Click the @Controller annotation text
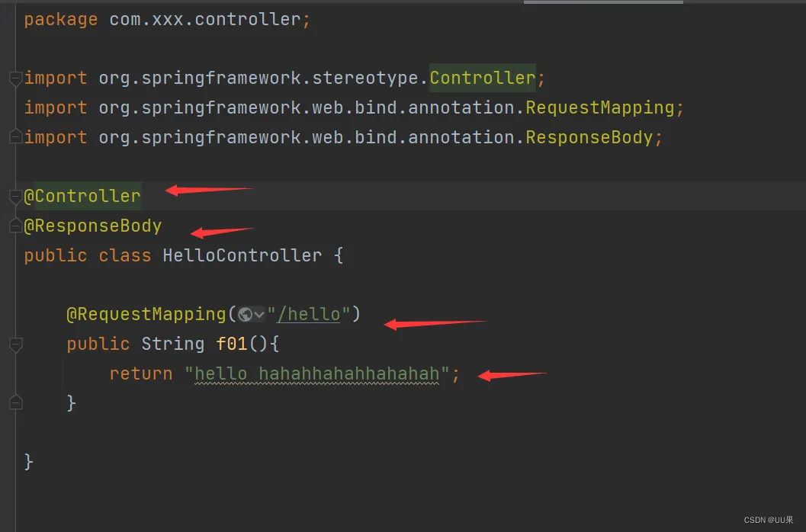Viewport: 806px width, 532px height. point(82,196)
